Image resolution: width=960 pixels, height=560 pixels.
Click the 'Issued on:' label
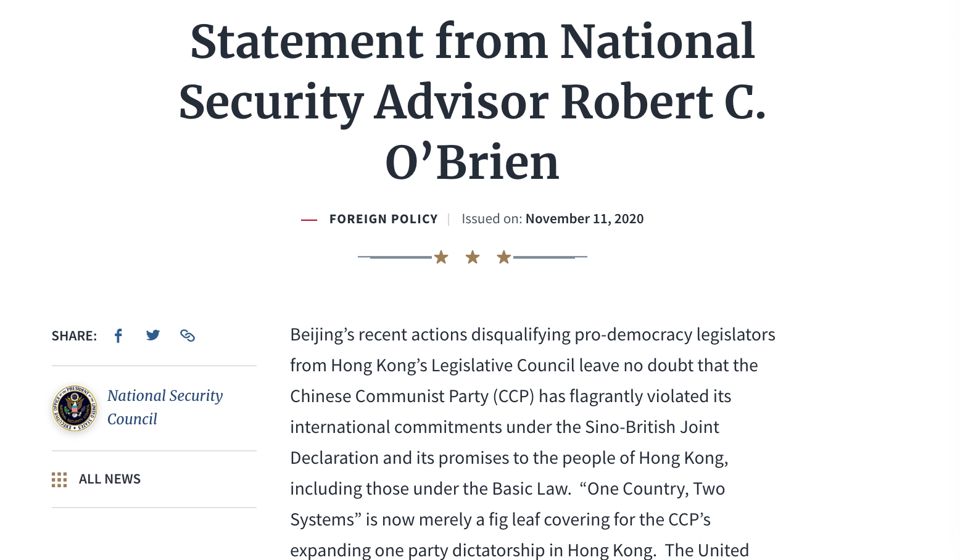click(492, 219)
